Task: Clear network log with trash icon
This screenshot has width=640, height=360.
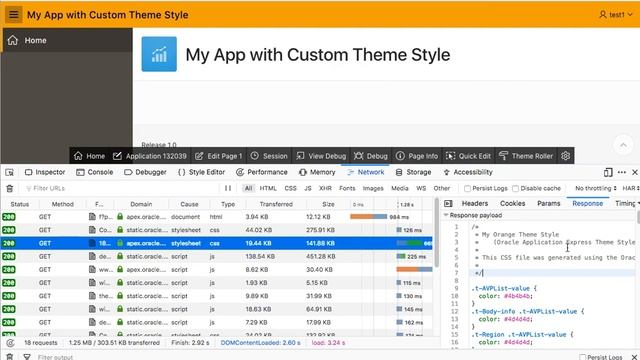Action: [x=9, y=188]
